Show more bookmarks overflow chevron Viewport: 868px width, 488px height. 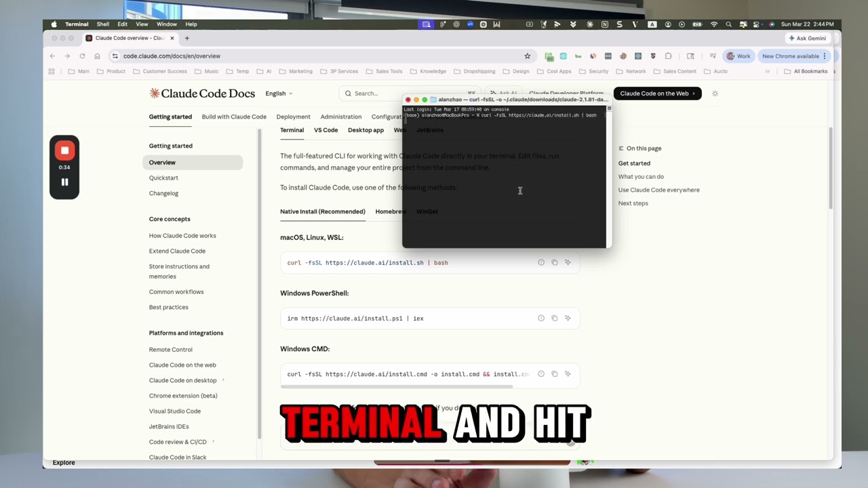[x=768, y=71]
